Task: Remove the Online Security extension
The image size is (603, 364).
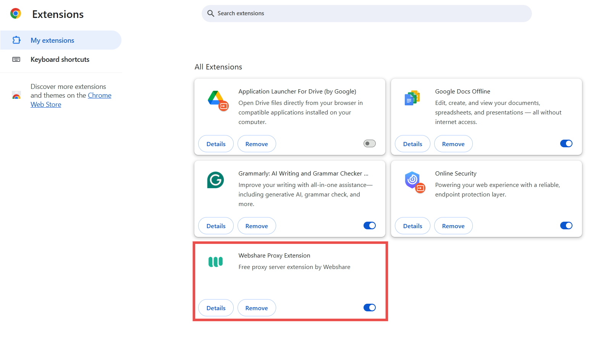Action: (453, 226)
